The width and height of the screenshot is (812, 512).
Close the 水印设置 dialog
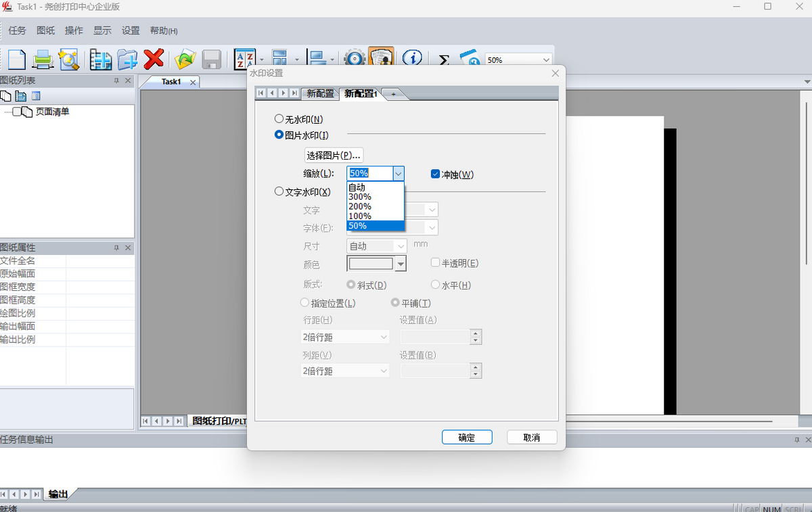pyautogui.click(x=556, y=73)
